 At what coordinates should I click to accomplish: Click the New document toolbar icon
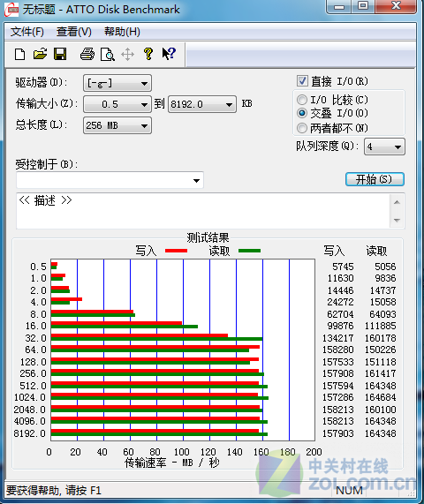(x=20, y=54)
